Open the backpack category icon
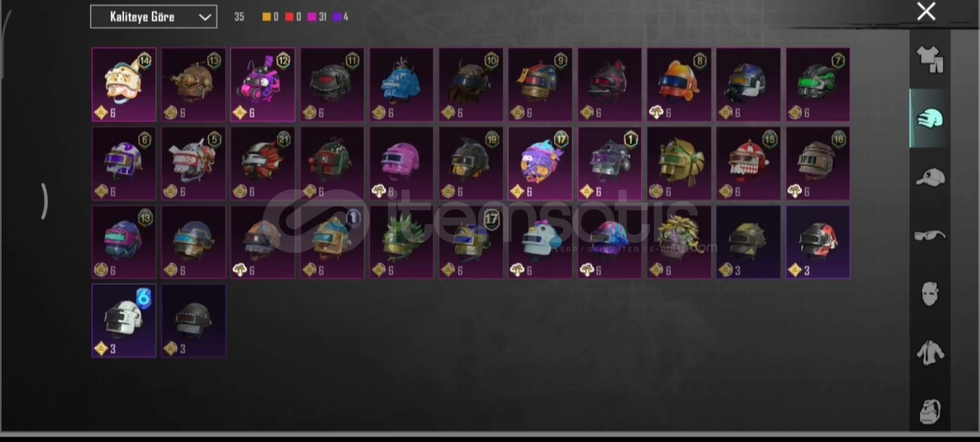 (930, 411)
